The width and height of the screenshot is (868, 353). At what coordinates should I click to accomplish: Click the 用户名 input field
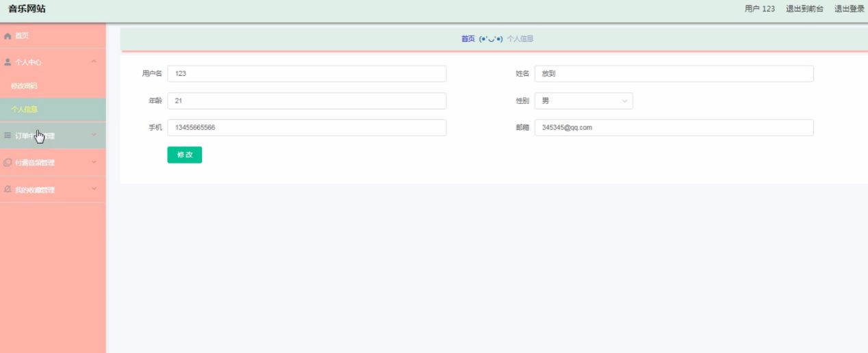click(x=307, y=74)
